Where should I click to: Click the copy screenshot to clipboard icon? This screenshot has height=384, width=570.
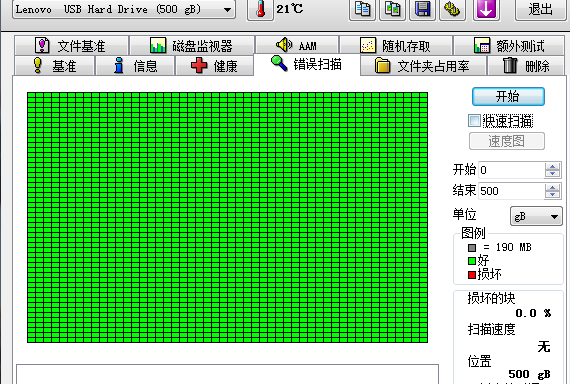pyautogui.click(x=393, y=9)
